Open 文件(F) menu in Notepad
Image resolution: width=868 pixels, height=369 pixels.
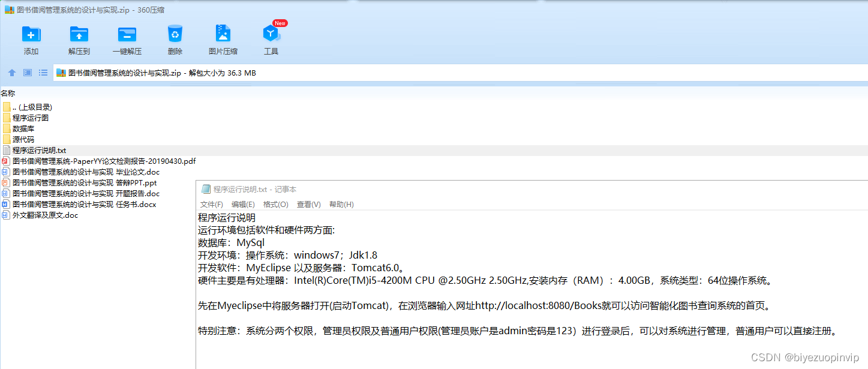click(212, 205)
